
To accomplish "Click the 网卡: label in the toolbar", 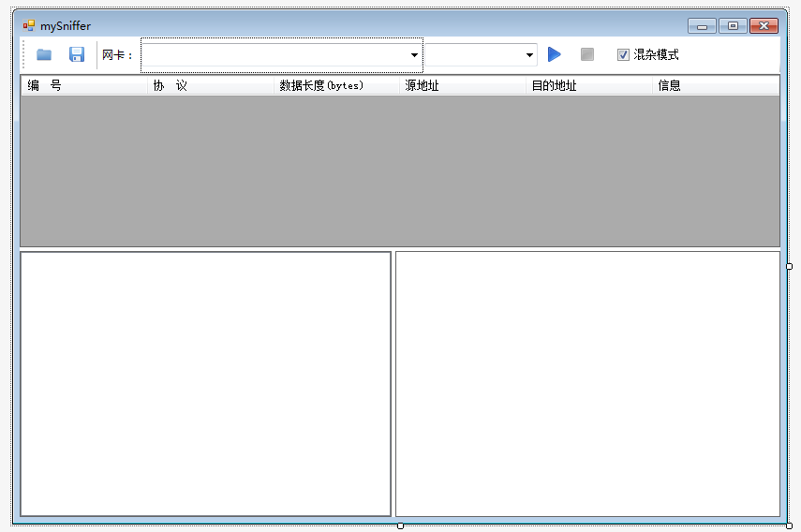I will click(117, 55).
